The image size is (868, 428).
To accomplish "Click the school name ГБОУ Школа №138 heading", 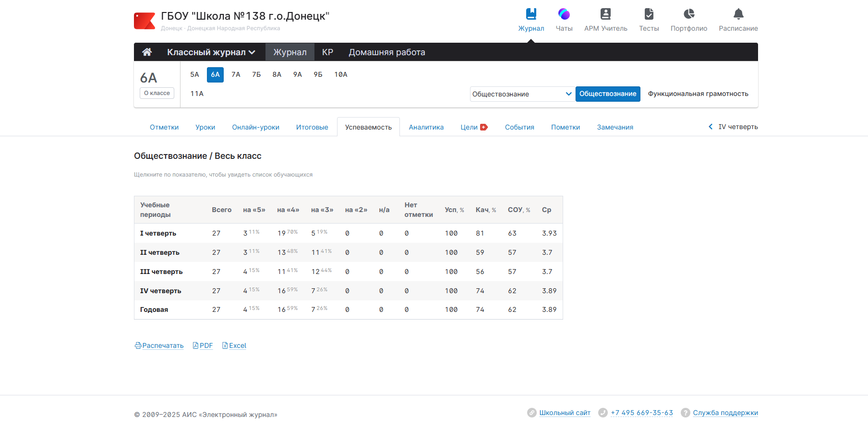I will pos(245,16).
